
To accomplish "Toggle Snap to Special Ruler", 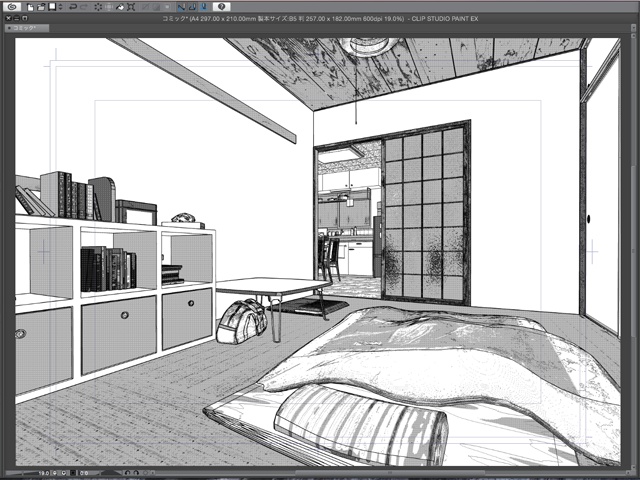I will tap(192, 7).
